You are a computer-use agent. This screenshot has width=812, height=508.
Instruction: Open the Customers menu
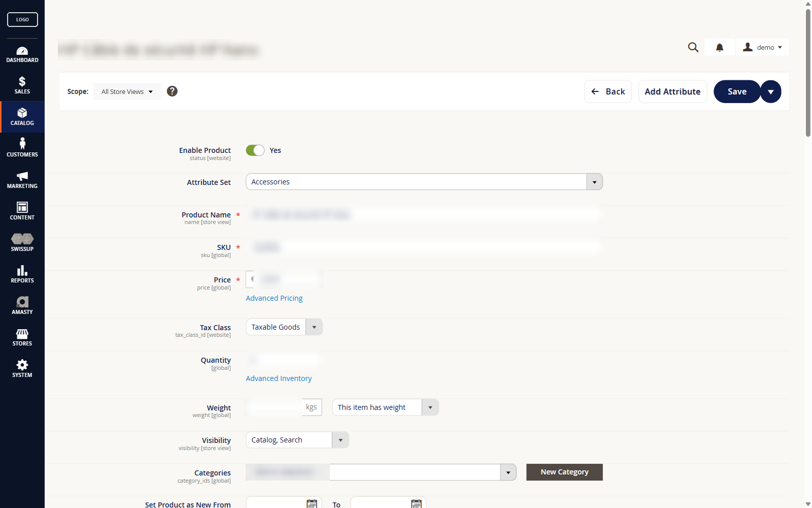22,148
